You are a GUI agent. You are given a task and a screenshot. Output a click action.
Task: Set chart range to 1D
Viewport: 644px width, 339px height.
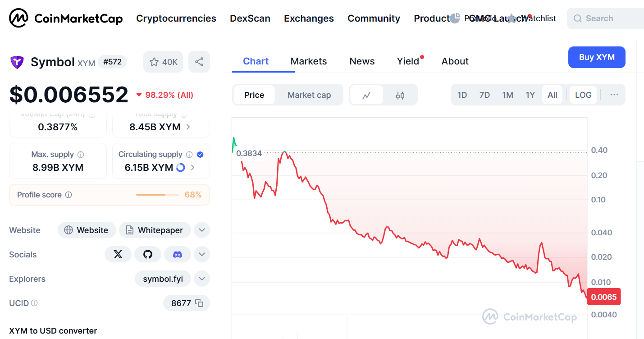462,95
